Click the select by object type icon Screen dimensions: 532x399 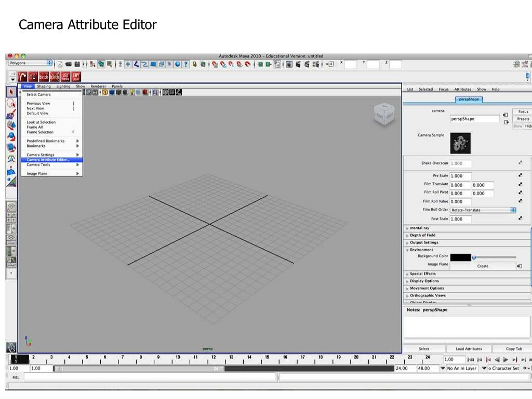pyautogui.click(x=101, y=64)
